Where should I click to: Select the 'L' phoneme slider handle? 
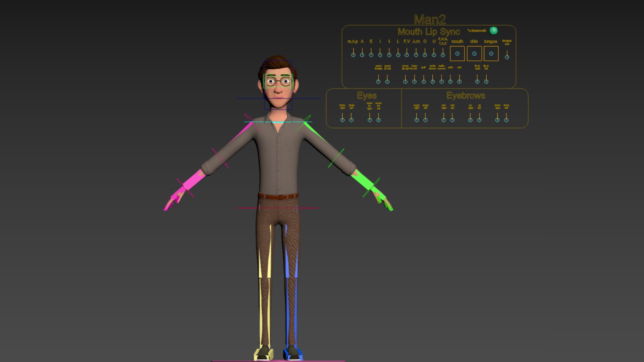[x=398, y=55]
